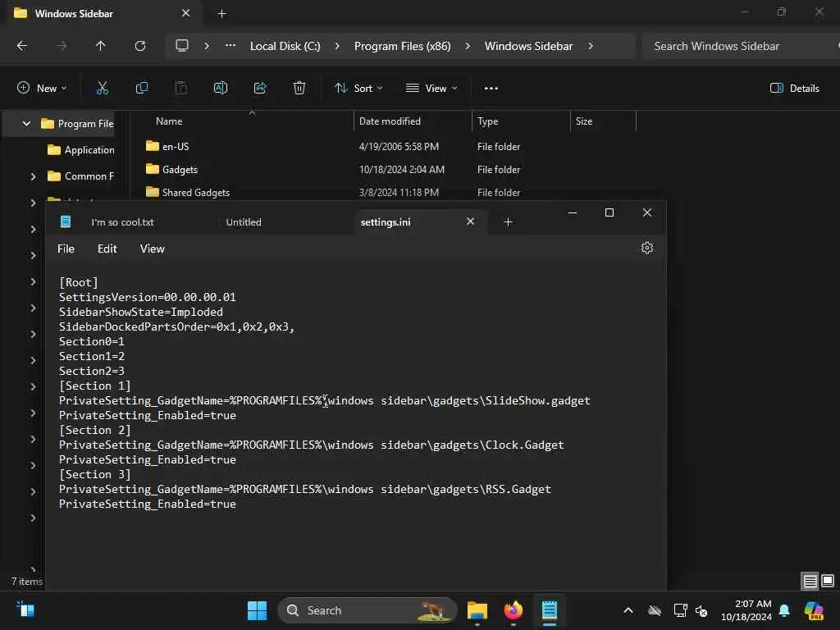
Task: Expand chevron after Program Files (x86) breadcrumb
Action: click(x=468, y=46)
